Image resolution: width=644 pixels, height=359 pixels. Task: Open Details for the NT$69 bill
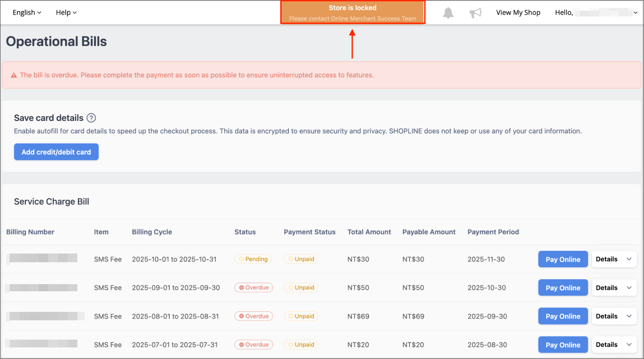coord(607,316)
